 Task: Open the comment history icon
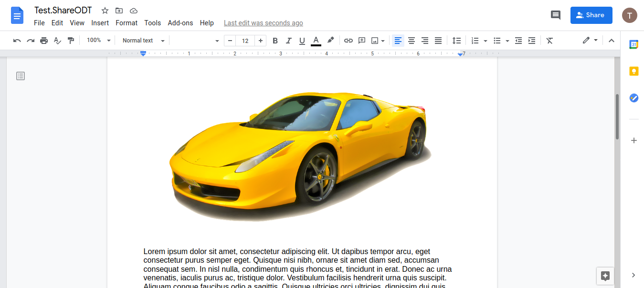tap(555, 15)
